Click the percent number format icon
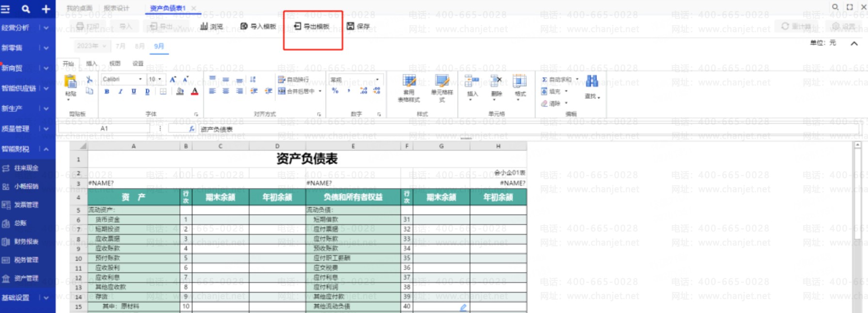The height and width of the screenshot is (313, 868). point(335,91)
